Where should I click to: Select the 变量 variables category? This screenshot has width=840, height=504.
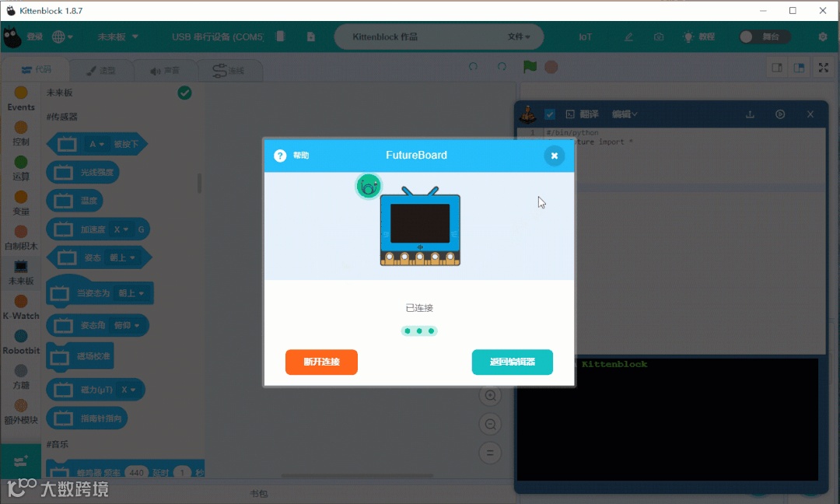point(21,204)
